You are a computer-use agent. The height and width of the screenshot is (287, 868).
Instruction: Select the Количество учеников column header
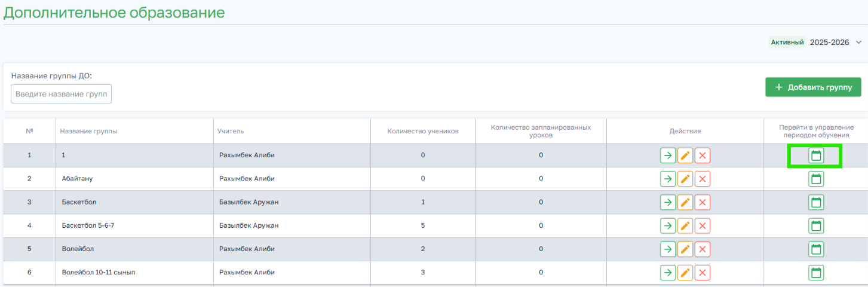[423, 131]
